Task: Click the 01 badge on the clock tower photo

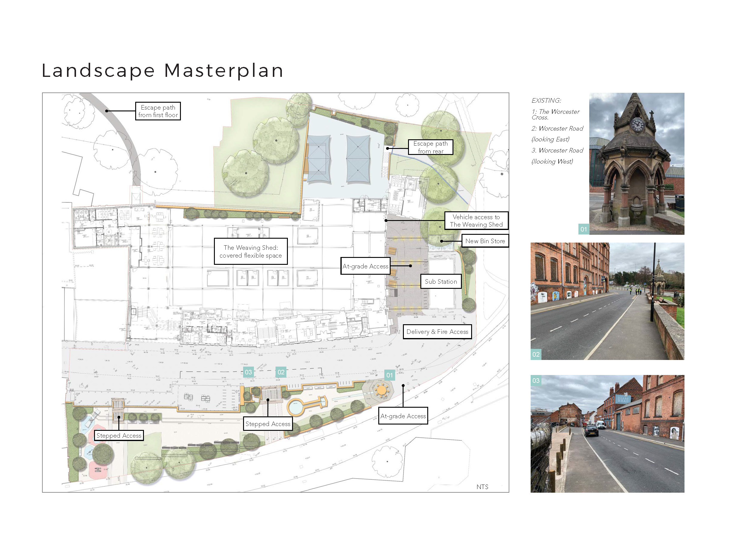Action: click(584, 229)
